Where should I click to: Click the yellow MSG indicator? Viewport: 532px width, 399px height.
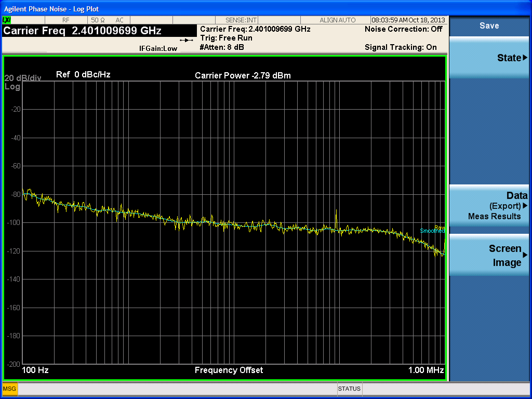pos(9,389)
